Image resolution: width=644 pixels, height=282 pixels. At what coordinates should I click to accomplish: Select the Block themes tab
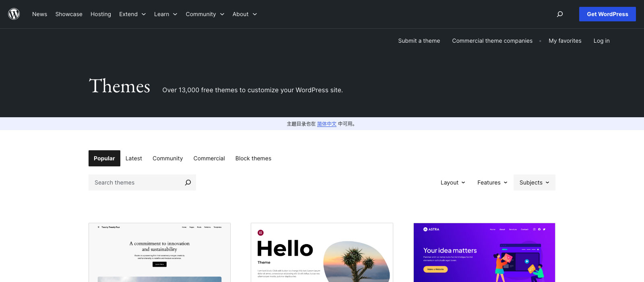pos(253,158)
